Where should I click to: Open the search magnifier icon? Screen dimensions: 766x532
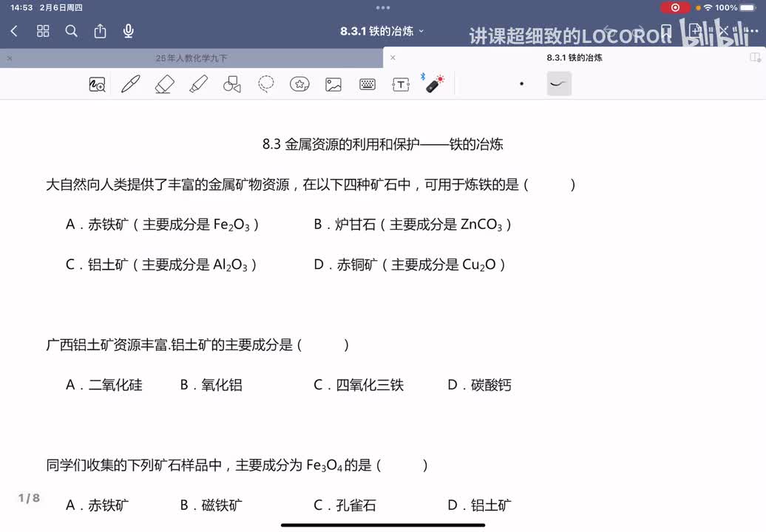[x=71, y=31]
